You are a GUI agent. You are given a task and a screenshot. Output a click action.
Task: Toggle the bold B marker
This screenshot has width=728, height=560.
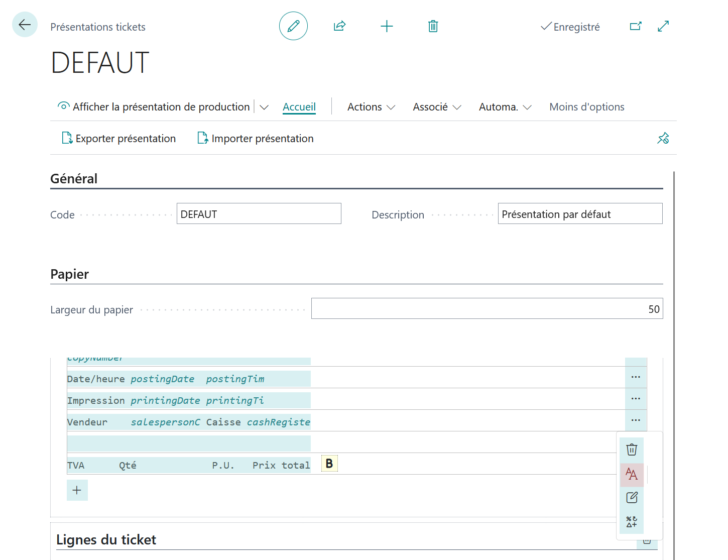coord(329,464)
